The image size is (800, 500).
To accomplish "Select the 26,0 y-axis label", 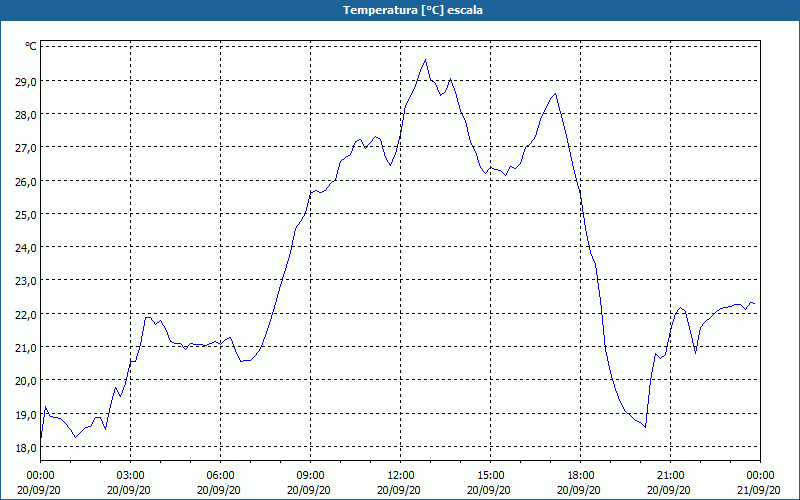I will click(x=27, y=182).
